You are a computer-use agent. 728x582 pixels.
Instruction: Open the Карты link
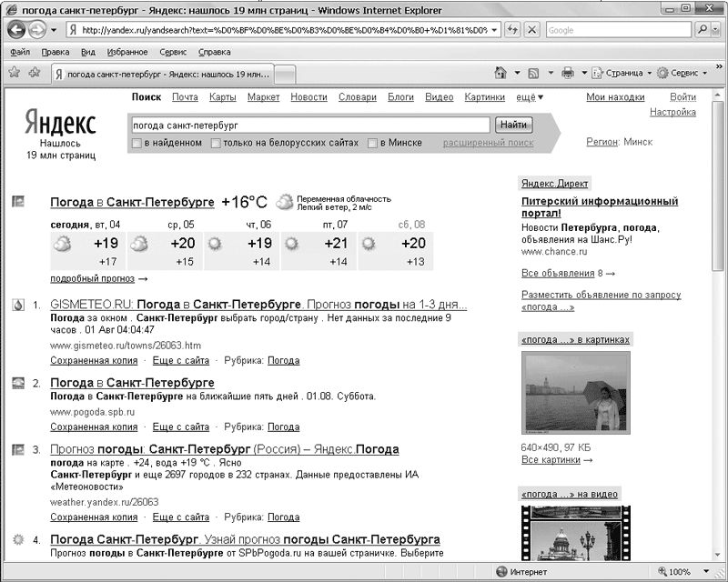(x=222, y=97)
